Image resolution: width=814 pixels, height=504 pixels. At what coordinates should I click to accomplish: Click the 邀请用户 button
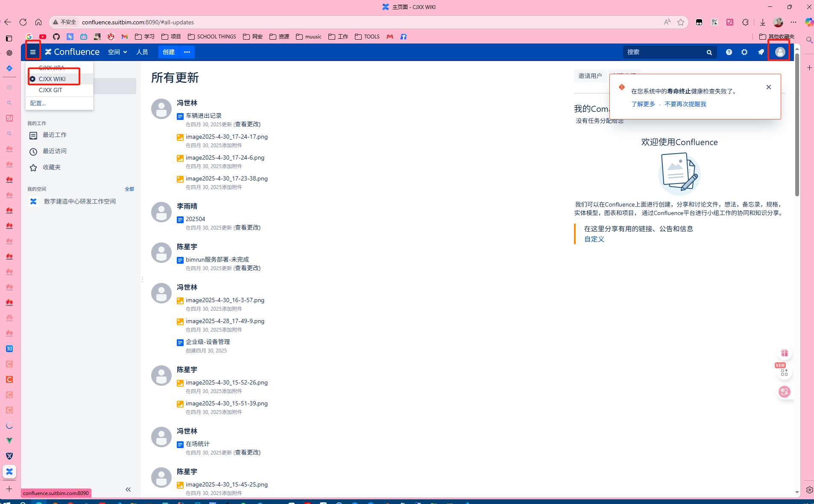coord(590,76)
